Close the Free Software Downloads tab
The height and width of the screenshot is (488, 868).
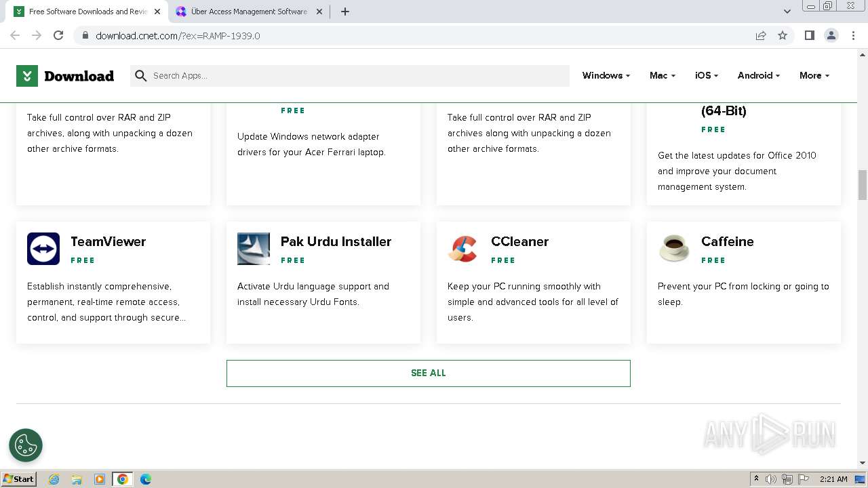157,12
